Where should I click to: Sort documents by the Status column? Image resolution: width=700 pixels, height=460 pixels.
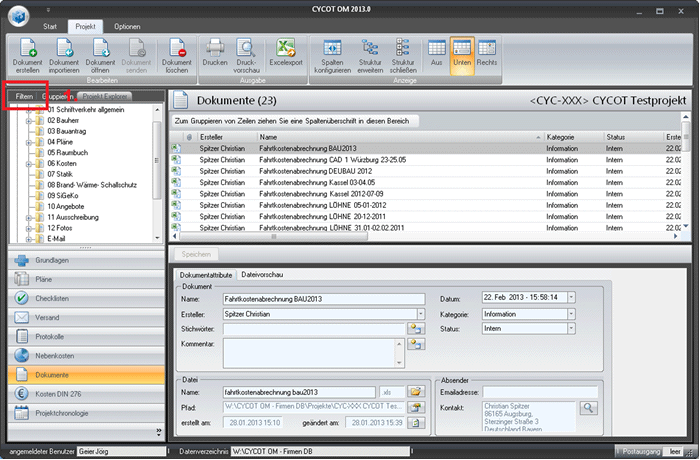633,137
